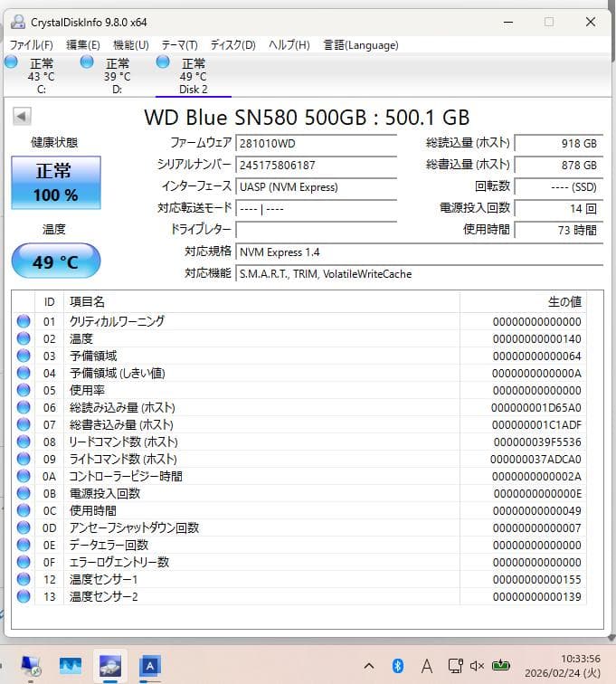Click the status orb for エラーログエントリー数 row

click(x=24, y=562)
